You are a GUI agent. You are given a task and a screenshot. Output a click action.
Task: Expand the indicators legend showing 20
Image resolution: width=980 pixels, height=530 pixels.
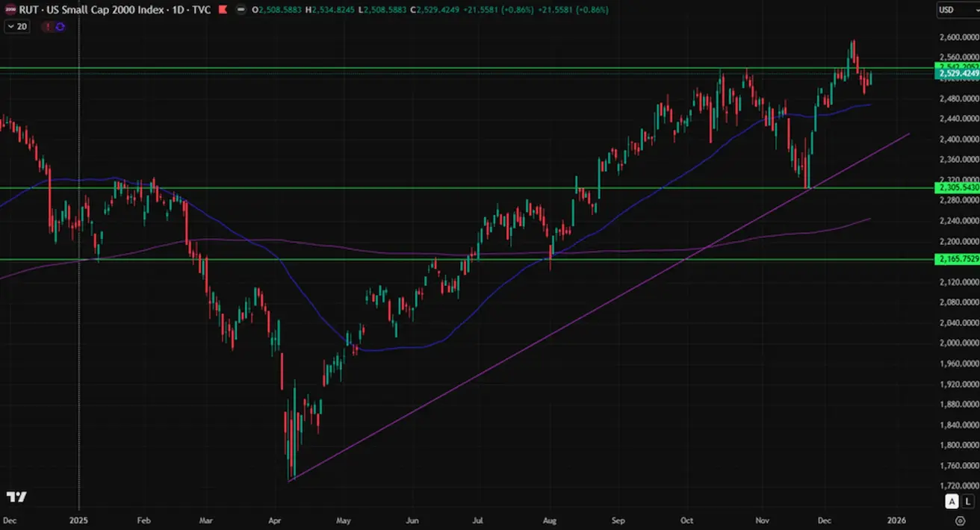click(16, 26)
